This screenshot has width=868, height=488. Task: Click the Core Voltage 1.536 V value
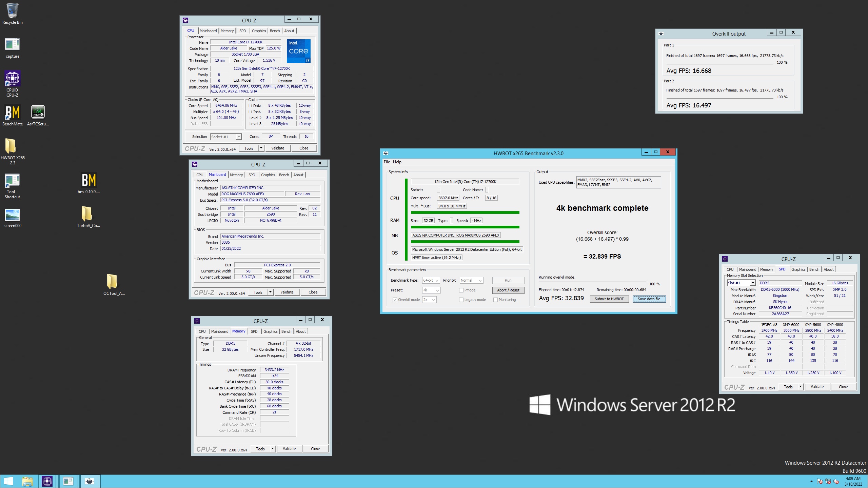tap(269, 60)
